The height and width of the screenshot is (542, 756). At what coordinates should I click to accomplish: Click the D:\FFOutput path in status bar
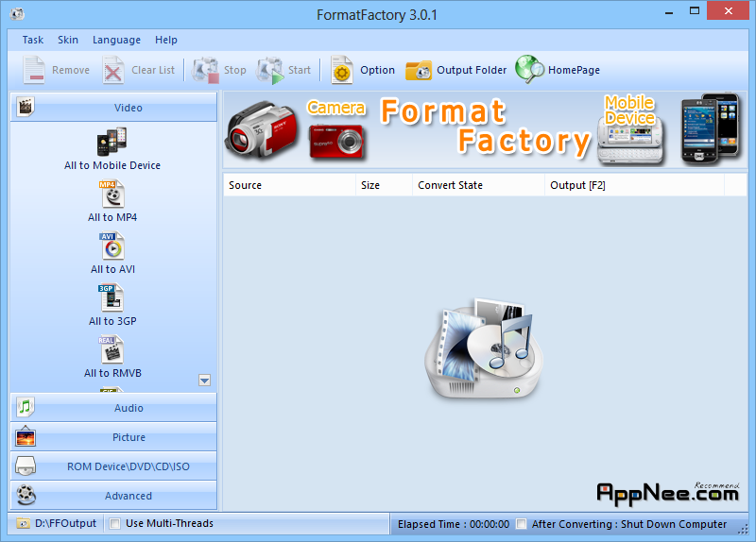point(65,523)
